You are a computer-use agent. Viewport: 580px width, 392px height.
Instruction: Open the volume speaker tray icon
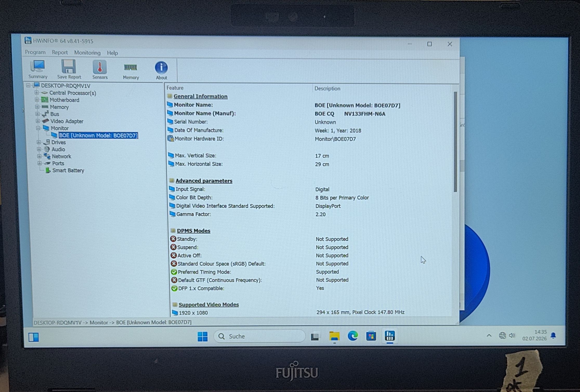[512, 335]
